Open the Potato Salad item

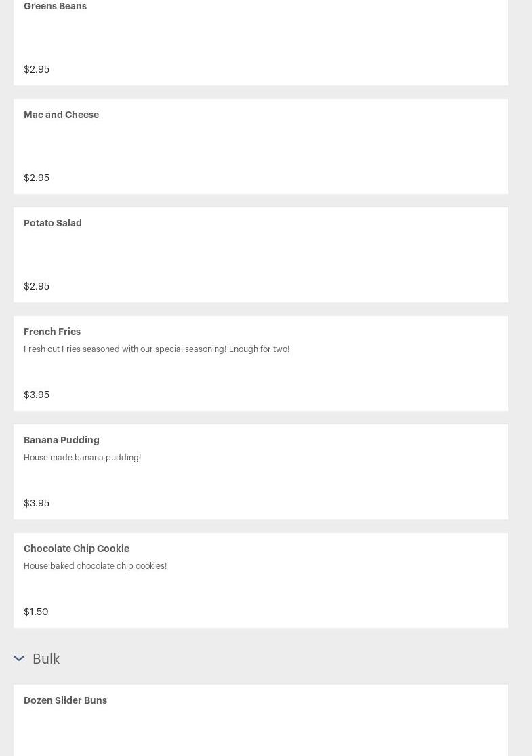53,223
